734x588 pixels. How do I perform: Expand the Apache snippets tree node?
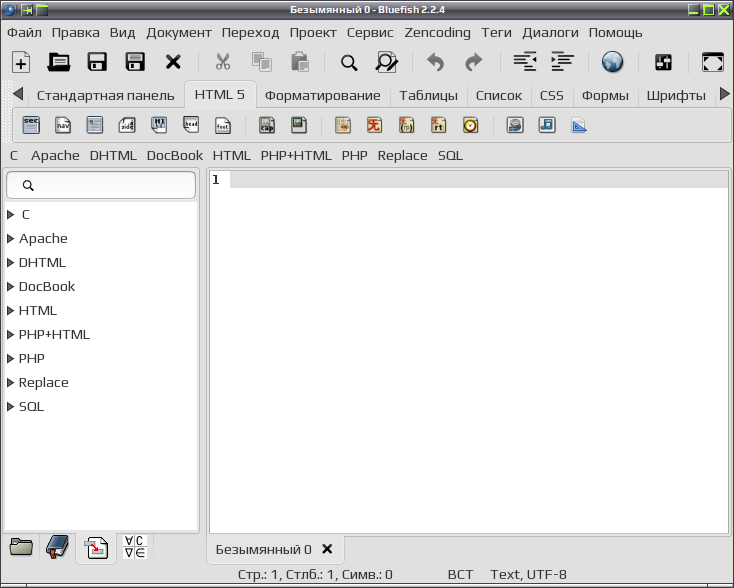pos(10,238)
